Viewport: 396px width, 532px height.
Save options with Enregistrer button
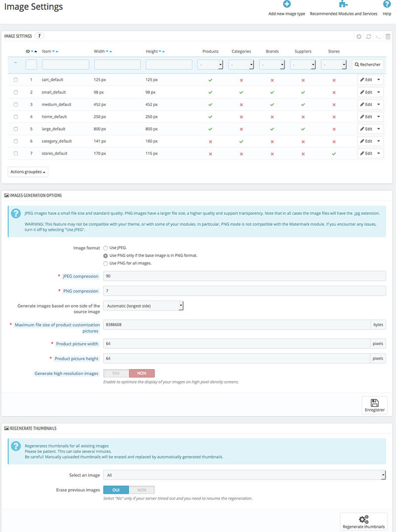pos(375,405)
